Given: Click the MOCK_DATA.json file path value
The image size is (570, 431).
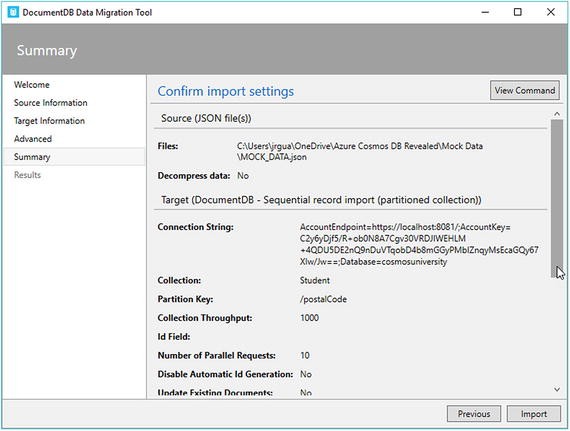Looking at the screenshot, I should tap(360, 152).
